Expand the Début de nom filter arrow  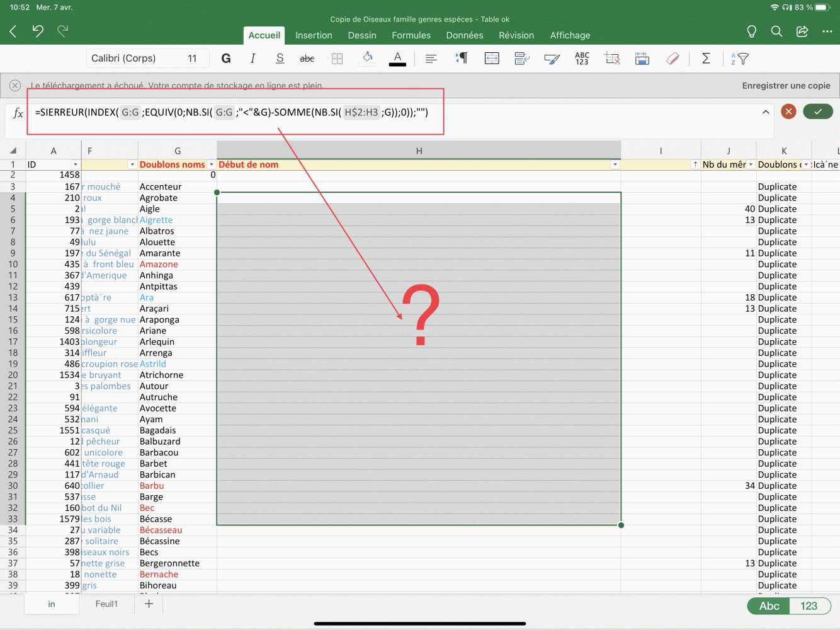coord(615,164)
